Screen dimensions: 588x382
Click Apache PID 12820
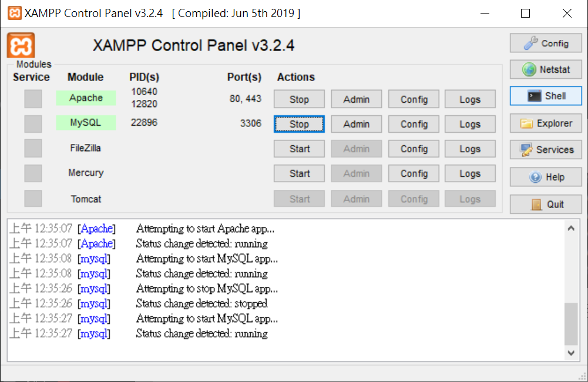(144, 104)
